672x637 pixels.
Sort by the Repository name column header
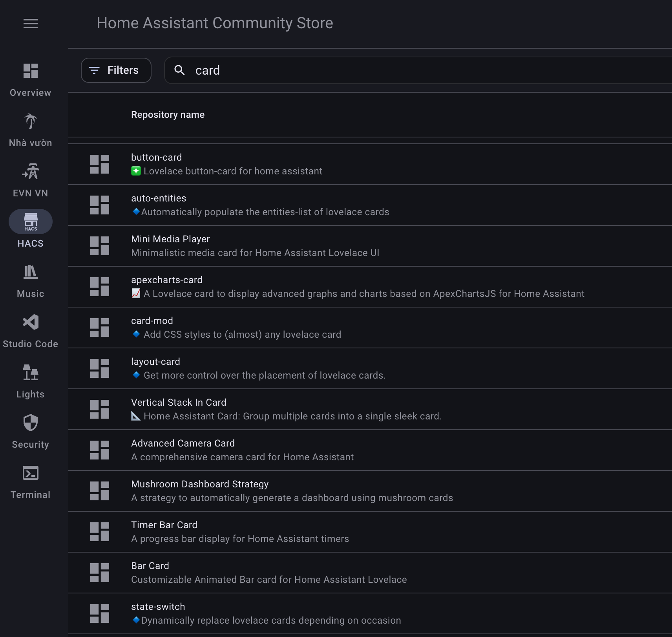click(x=168, y=115)
